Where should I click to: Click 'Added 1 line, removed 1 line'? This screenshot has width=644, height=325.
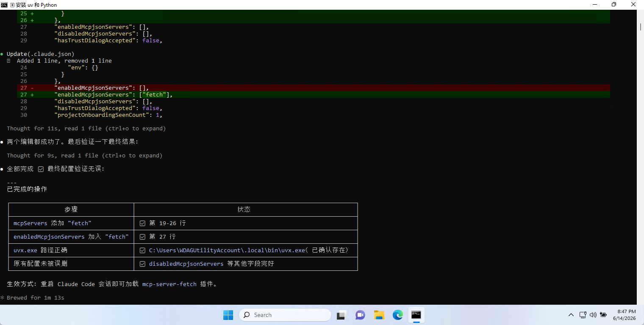click(64, 61)
